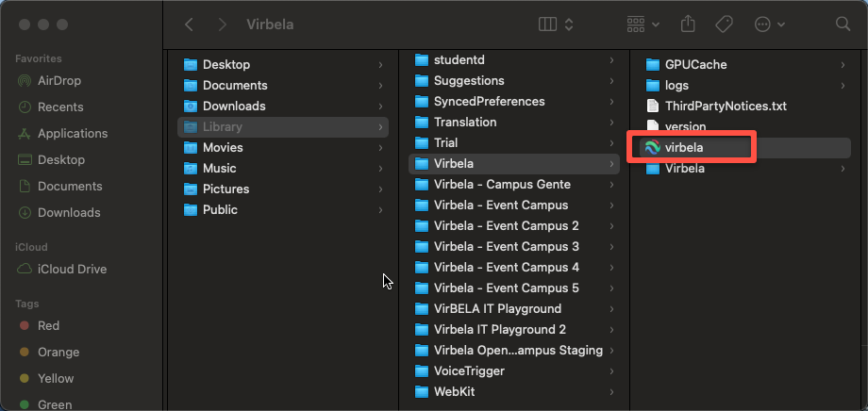Select iCloud Drive in the sidebar

coord(72,269)
